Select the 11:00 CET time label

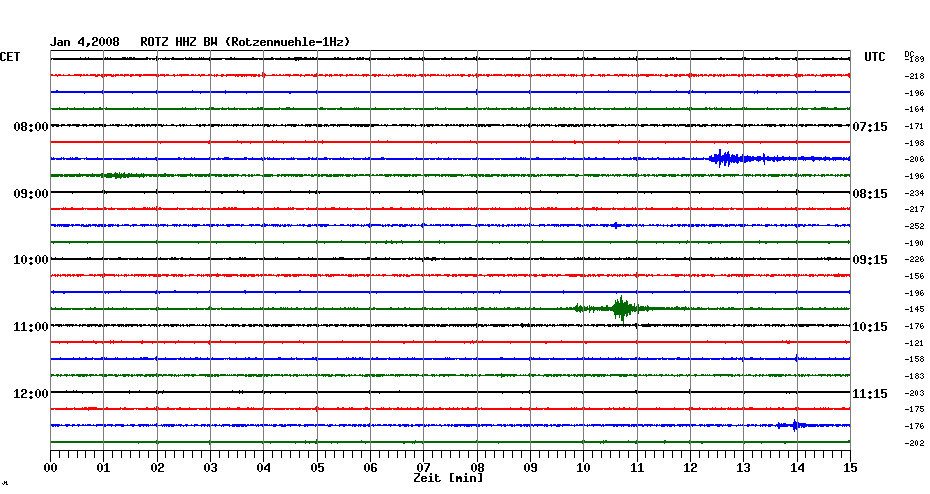point(31,327)
